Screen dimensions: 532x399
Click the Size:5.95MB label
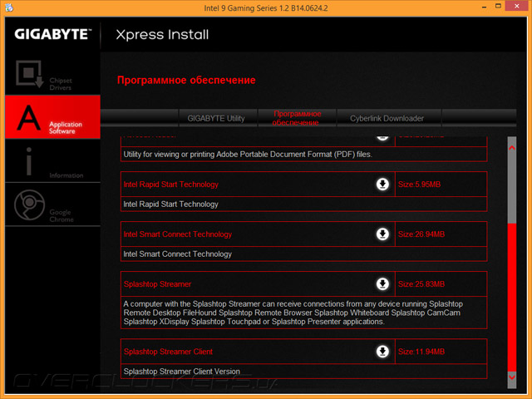pos(419,185)
